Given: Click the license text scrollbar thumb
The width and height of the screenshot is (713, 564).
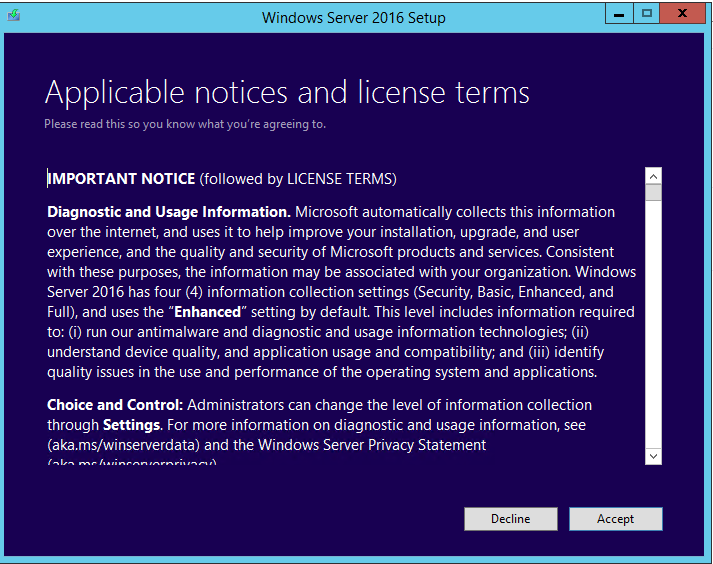Looking at the screenshot, I should pos(653,192).
